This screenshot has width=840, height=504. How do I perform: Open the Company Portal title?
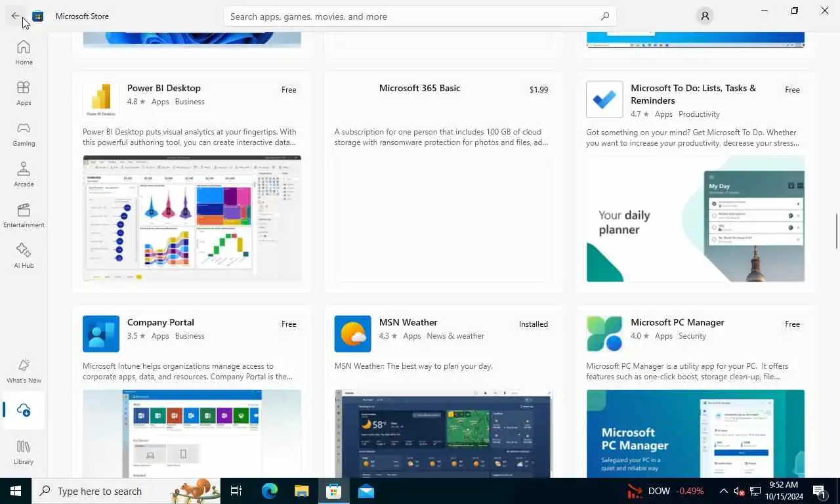point(161,322)
